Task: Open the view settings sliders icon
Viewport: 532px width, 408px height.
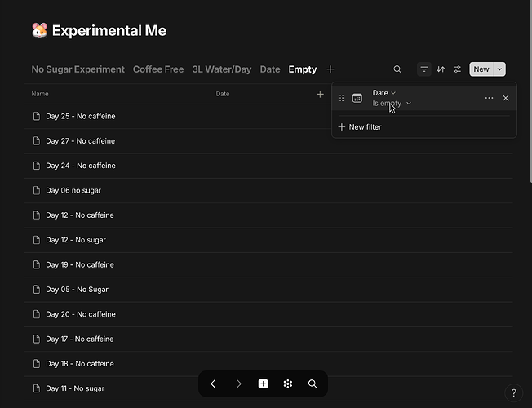Action: click(x=457, y=69)
